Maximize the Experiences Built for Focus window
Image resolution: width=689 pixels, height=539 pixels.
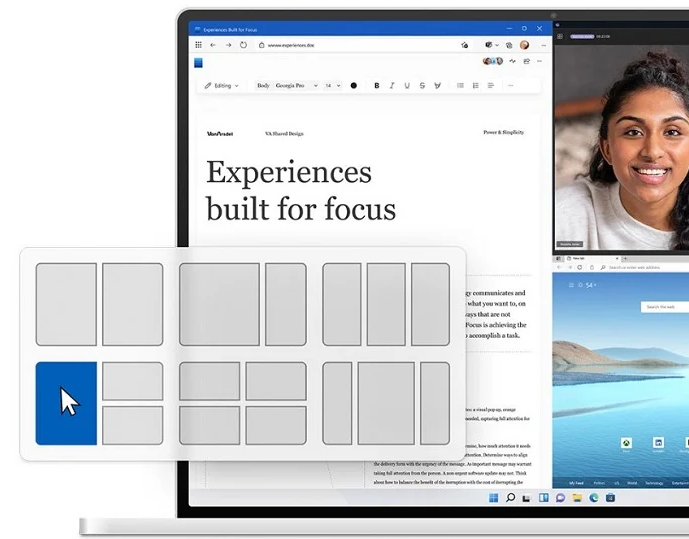[524, 29]
